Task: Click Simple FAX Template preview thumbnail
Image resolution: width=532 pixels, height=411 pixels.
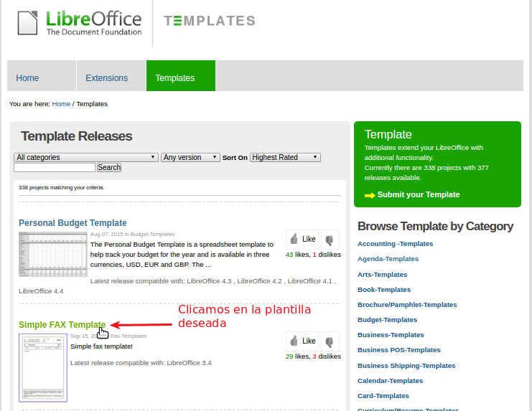Action: click(x=43, y=368)
